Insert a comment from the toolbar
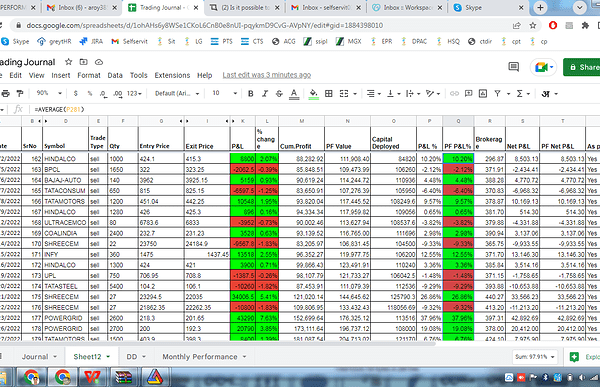The height and width of the screenshot is (387, 600). click(x=468, y=93)
